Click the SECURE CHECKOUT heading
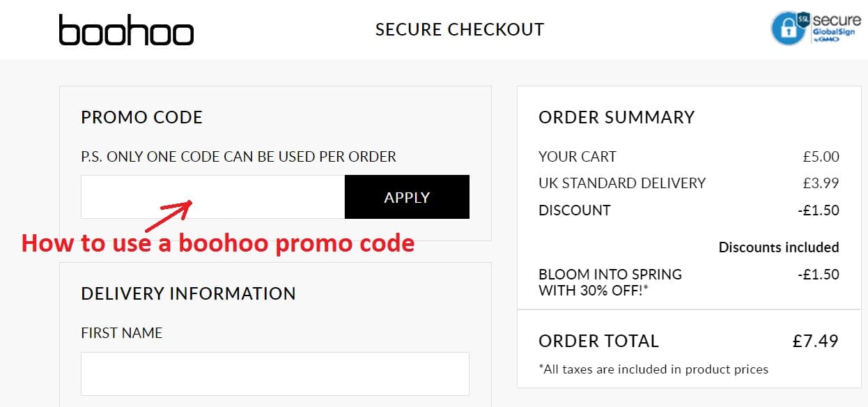This screenshot has height=407, width=868. pyautogui.click(x=460, y=30)
